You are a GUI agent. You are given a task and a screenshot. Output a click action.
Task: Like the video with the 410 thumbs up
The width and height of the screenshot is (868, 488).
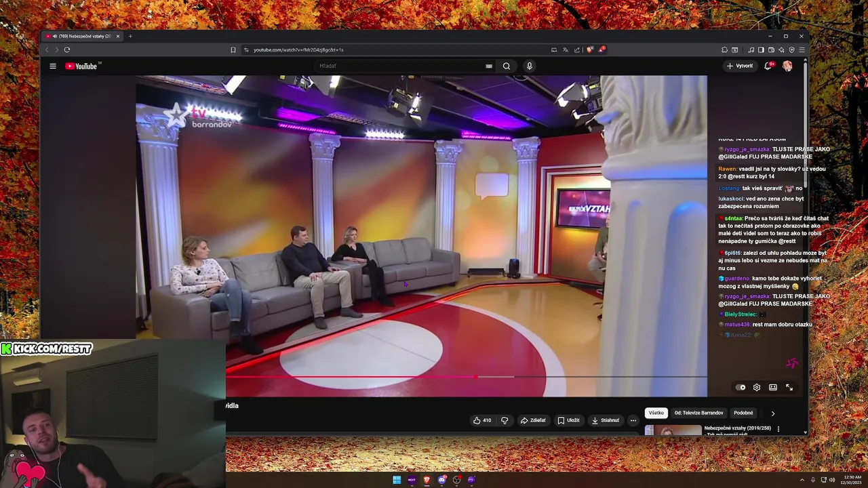pyautogui.click(x=482, y=420)
